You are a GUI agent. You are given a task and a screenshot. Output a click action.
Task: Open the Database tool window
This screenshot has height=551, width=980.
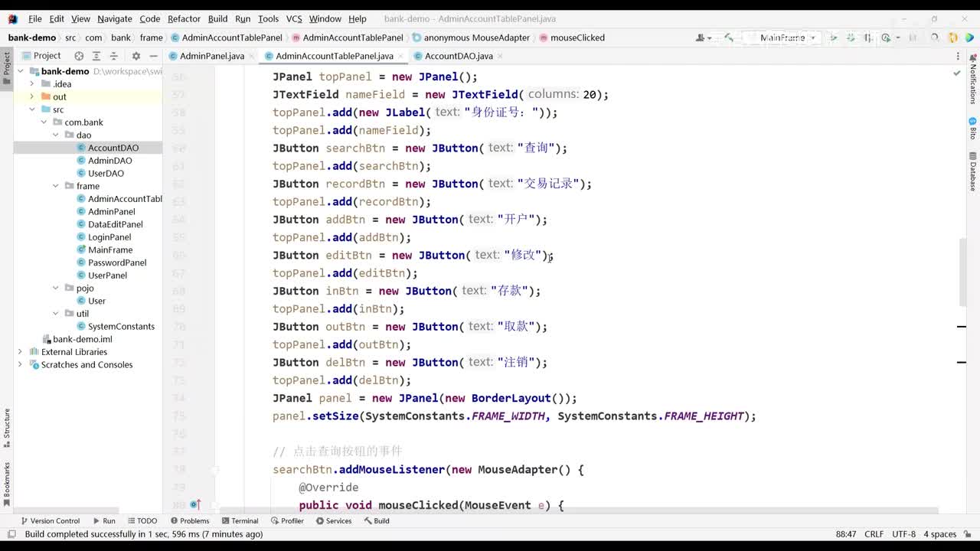(973, 171)
